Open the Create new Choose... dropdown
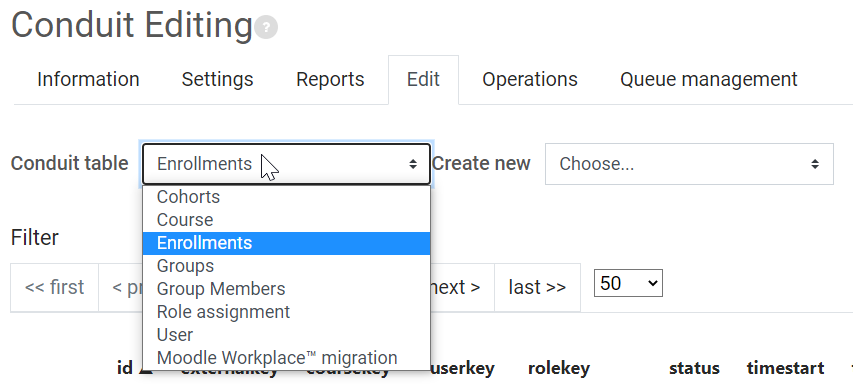The width and height of the screenshot is (853, 391). click(689, 164)
